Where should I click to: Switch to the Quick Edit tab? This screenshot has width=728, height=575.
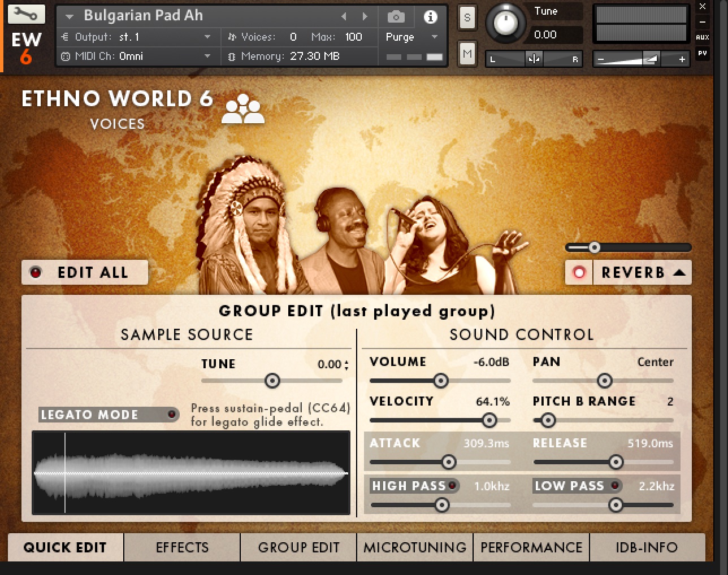click(x=65, y=547)
